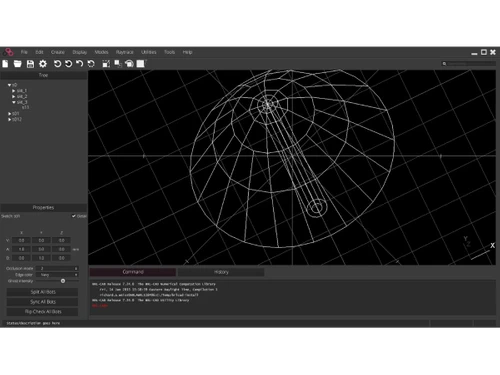Select the s13 leaf in the tree

click(x=25, y=108)
